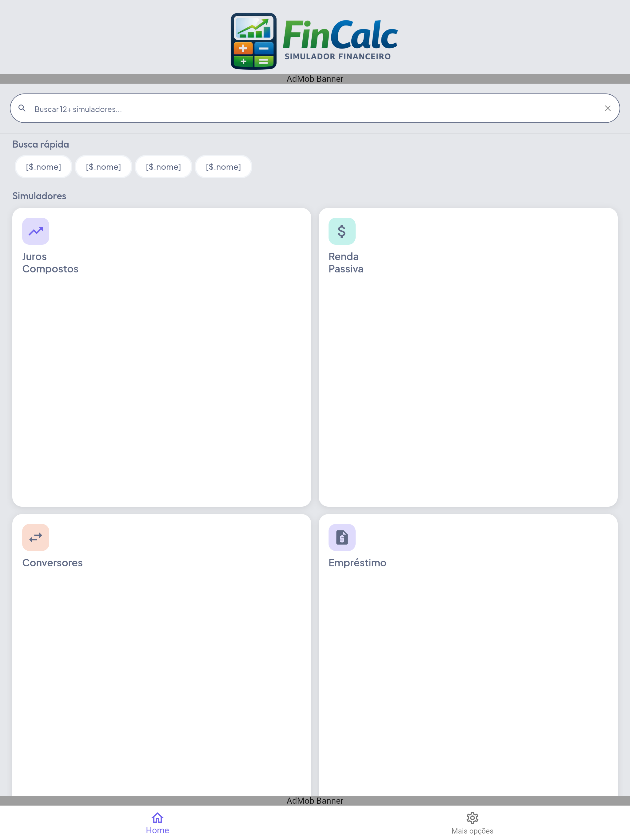Open the Renda Passiva dollar icon
The width and height of the screenshot is (630, 840).
[342, 231]
